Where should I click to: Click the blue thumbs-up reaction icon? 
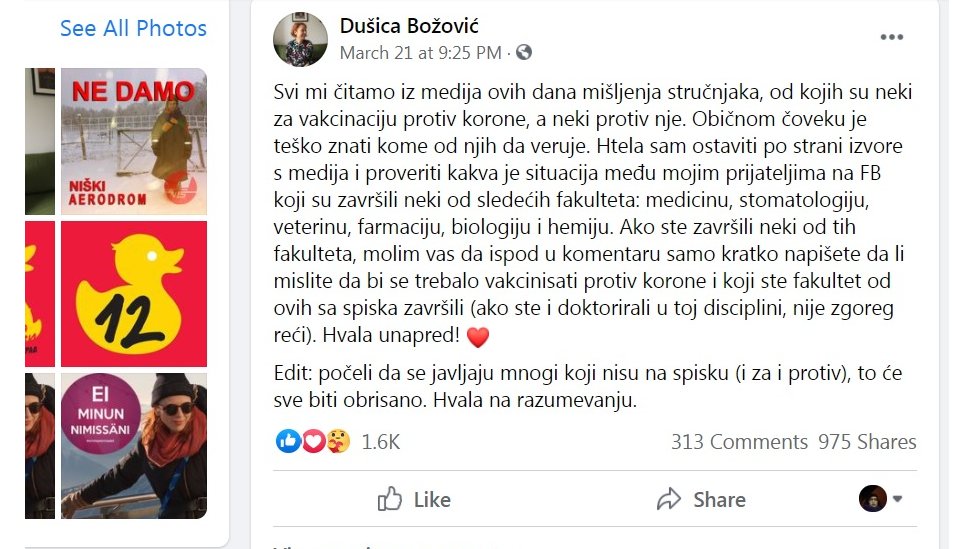point(288,441)
